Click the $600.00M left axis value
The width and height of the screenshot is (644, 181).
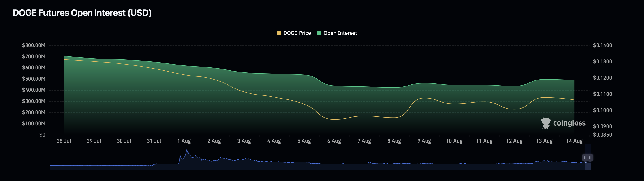click(34, 68)
